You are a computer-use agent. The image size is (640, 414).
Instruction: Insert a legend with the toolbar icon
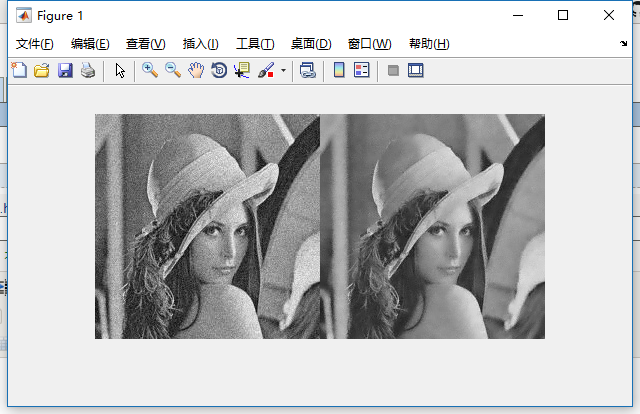(x=362, y=70)
